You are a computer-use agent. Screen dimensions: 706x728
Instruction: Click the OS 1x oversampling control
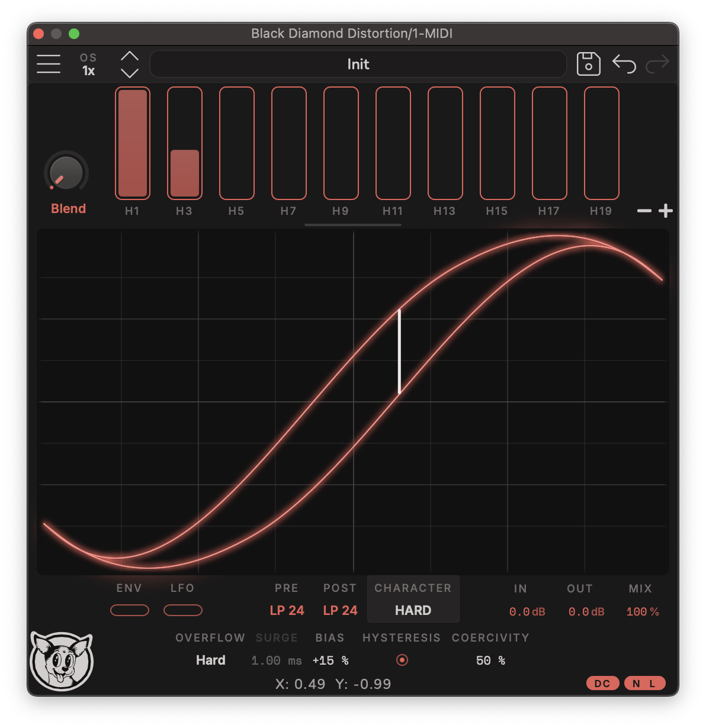click(88, 65)
